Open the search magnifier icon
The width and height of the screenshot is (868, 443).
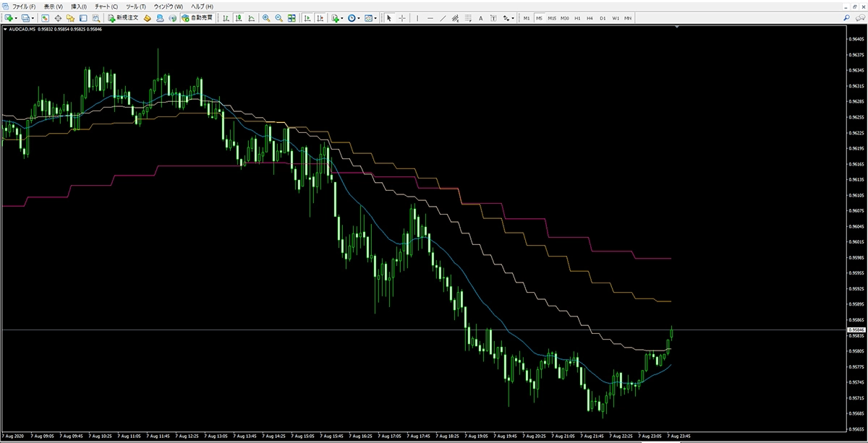point(847,17)
